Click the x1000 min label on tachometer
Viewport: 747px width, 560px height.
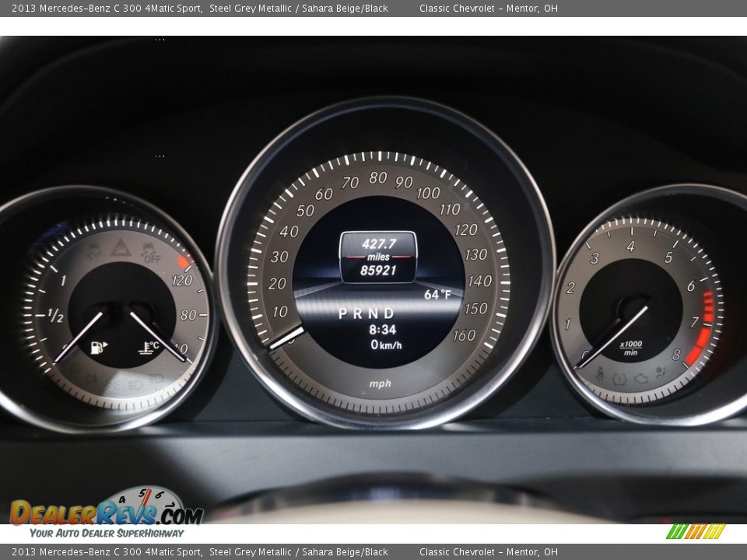[x=630, y=348]
